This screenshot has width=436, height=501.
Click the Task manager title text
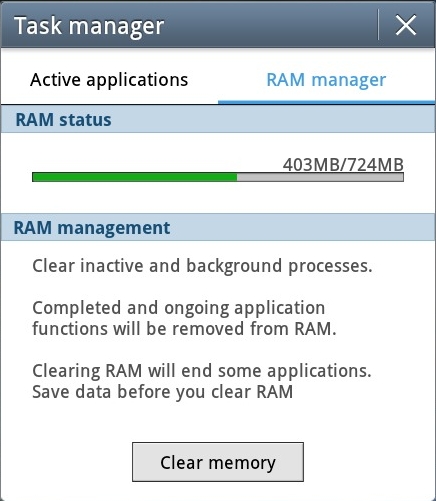point(89,26)
